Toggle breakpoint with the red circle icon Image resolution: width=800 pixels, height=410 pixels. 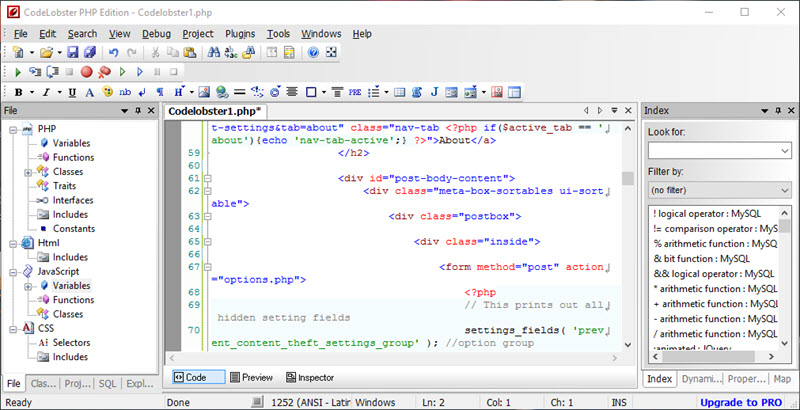86,72
